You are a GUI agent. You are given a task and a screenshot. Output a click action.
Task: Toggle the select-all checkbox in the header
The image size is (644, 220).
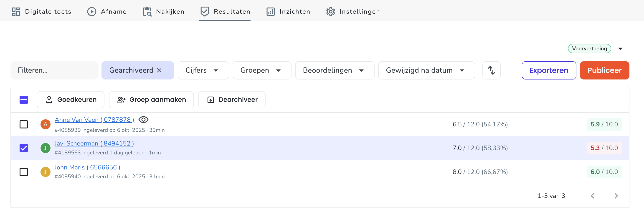click(24, 100)
